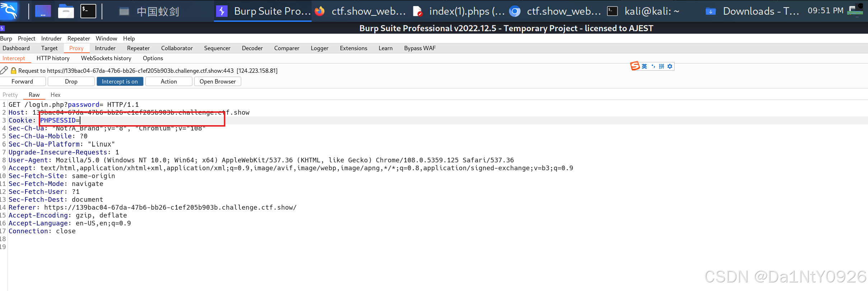Place cursor after PHPSESSID= in Cookie line
Screen dimensions: 868x291
(80, 120)
